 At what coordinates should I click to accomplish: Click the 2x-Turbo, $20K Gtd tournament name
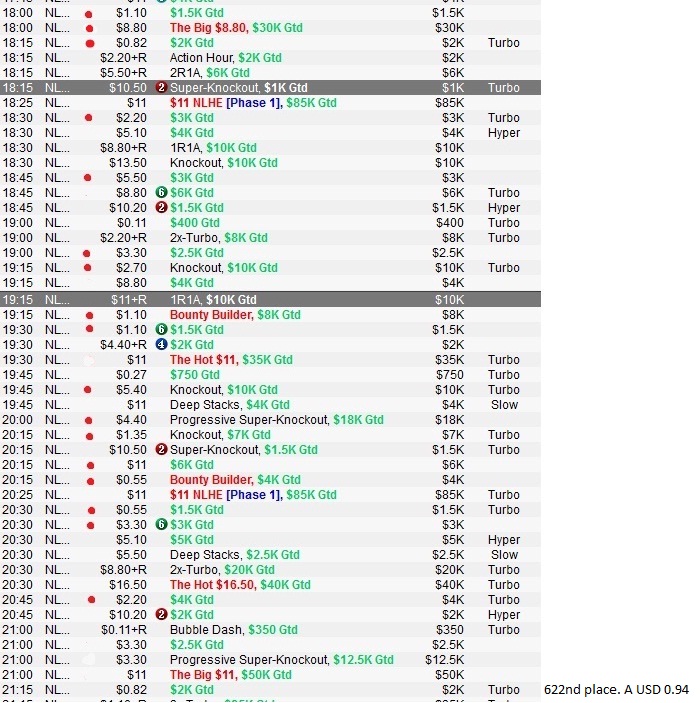click(x=222, y=569)
